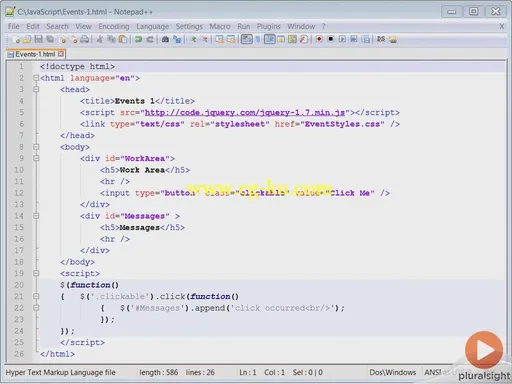Toggle Show All Characters paragraph icon
Screen dimensions: 512x384
[x=258, y=39]
